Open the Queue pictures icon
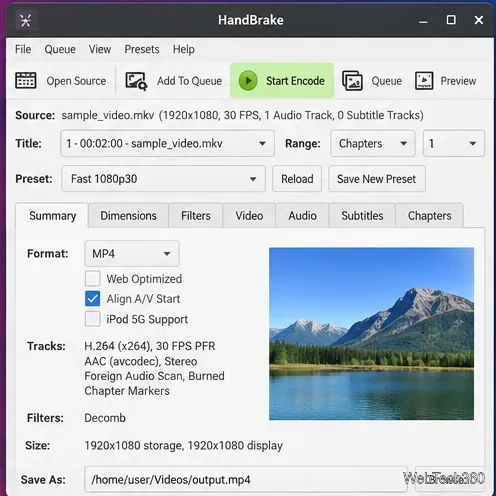Image resolution: width=496 pixels, height=496 pixels. (x=352, y=81)
